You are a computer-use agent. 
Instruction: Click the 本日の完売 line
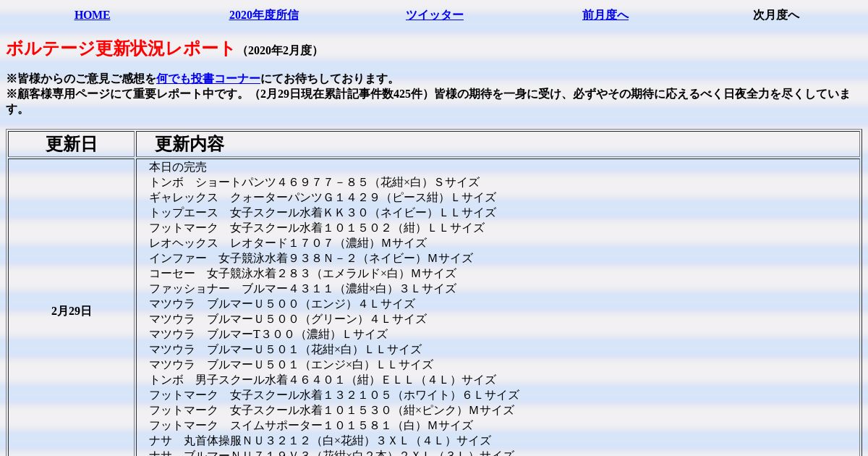tap(178, 167)
